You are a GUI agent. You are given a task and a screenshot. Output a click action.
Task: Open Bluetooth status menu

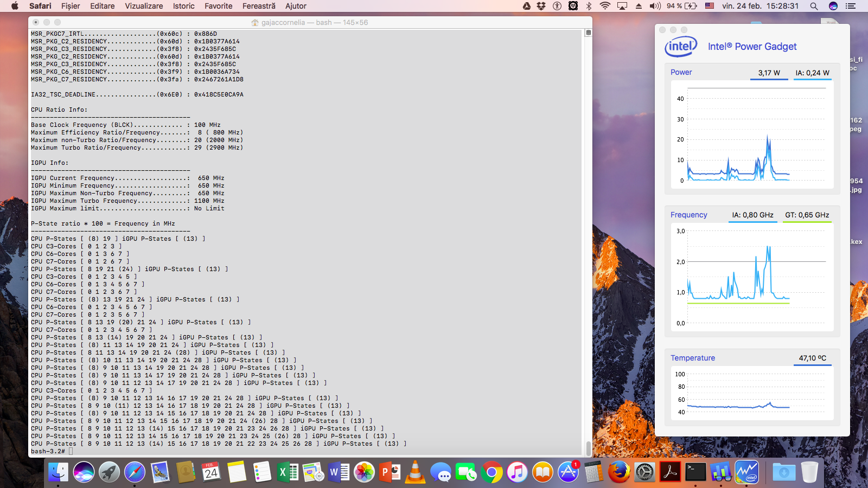click(589, 6)
